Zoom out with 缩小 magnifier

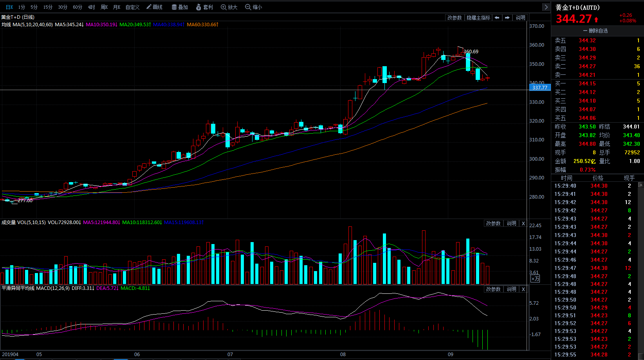click(x=253, y=7)
